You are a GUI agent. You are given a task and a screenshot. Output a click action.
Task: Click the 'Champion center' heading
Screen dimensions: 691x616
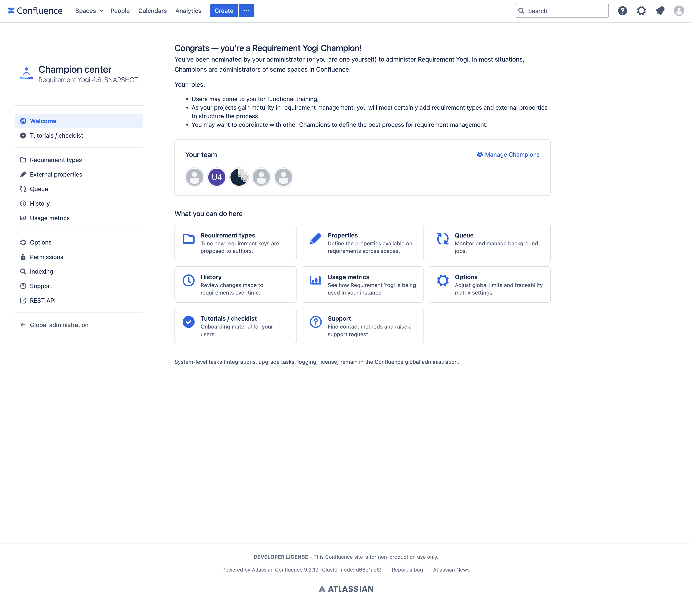75,69
